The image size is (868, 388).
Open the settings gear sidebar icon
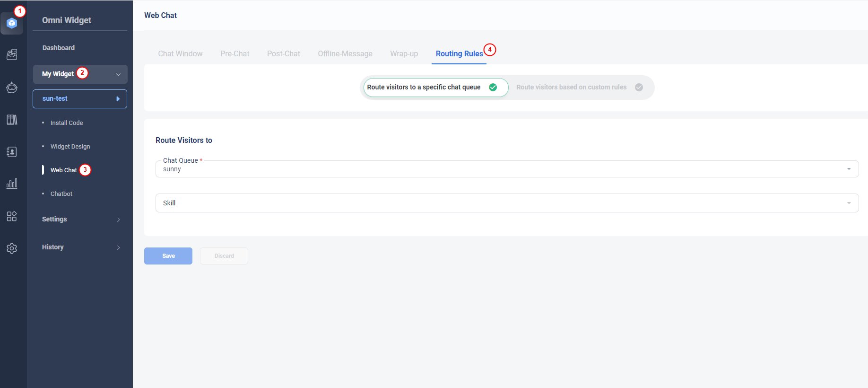click(12, 248)
